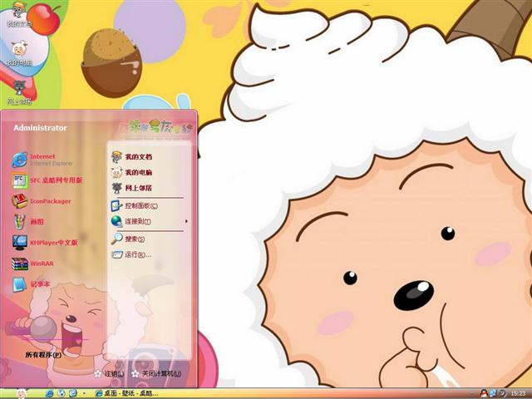This screenshot has width=532, height=399.
Task: Launch IconPackager from the Start menu
Action: [x=42, y=201]
